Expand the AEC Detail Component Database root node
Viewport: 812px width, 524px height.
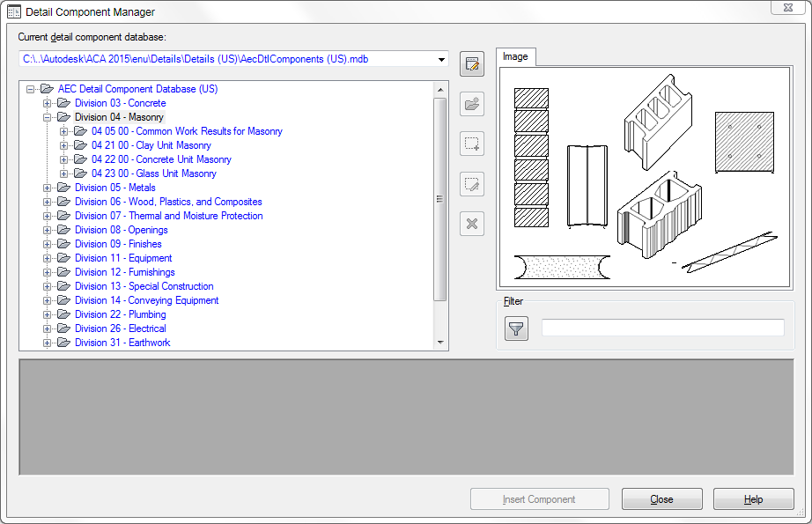pos(31,88)
